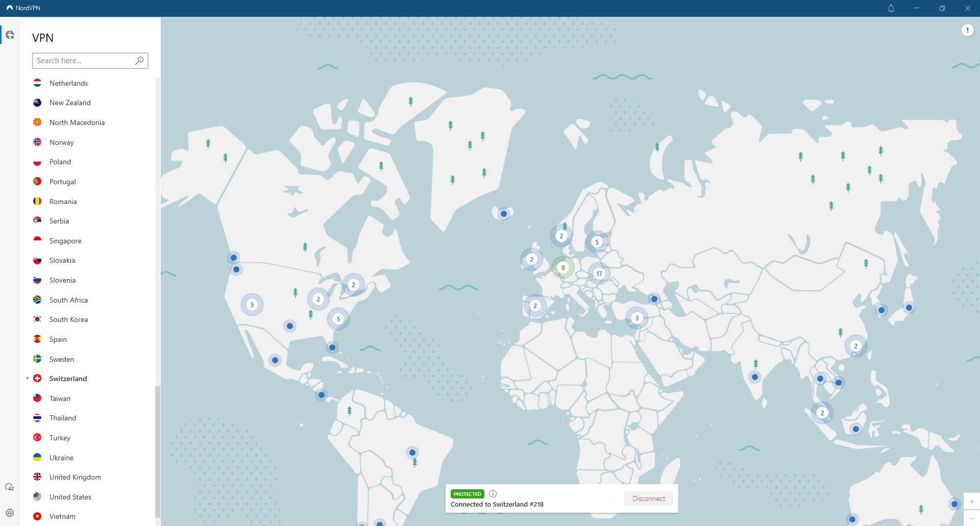Click the South Korea server dot
The width and height of the screenshot is (980, 526).
pyautogui.click(x=881, y=310)
